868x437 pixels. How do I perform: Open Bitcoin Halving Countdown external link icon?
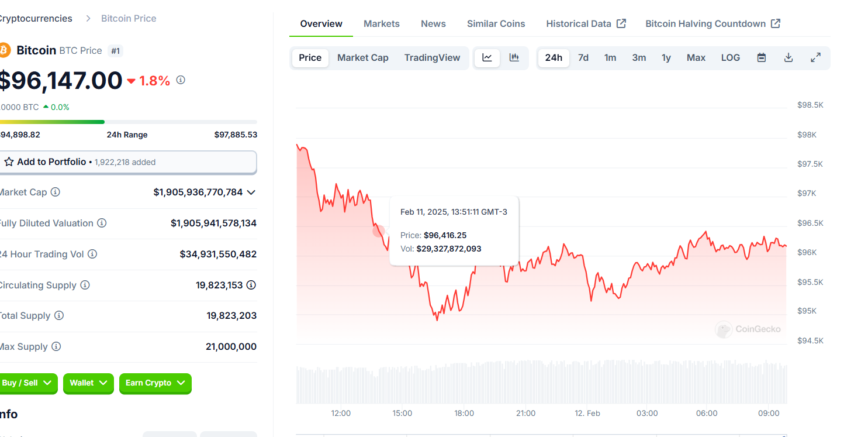pyautogui.click(x=776, y=23)
